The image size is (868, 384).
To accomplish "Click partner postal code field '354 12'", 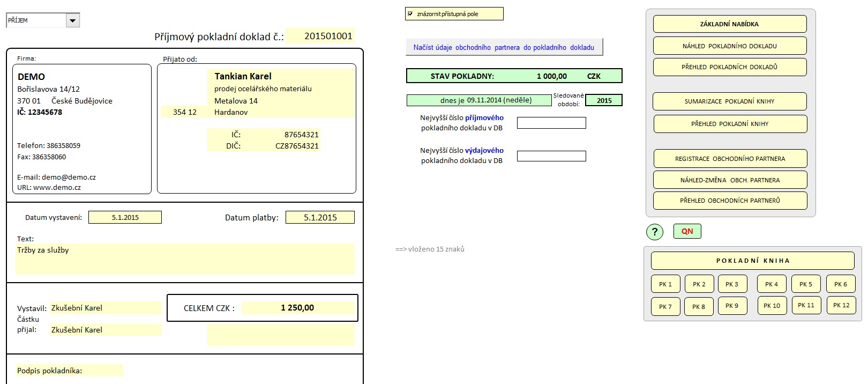I will click(184, 112).
